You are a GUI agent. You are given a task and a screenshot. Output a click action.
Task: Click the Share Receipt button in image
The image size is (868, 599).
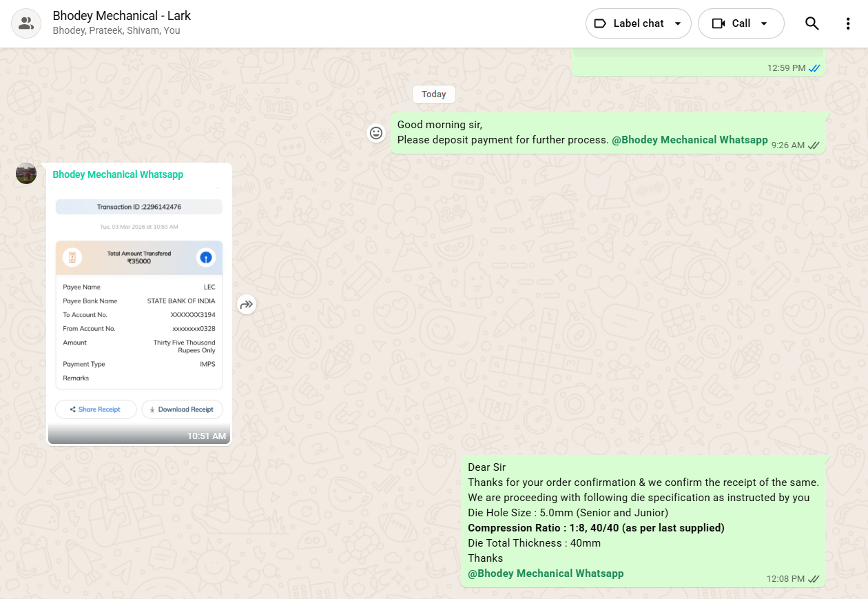[96, 409]
